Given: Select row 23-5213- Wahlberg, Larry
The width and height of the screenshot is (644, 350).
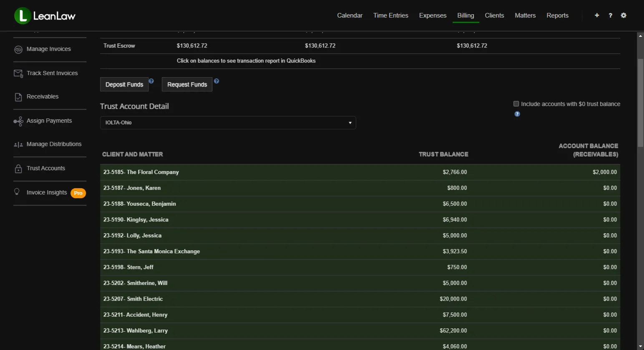Looking at the screenshot, I should [x=360, y=331].
